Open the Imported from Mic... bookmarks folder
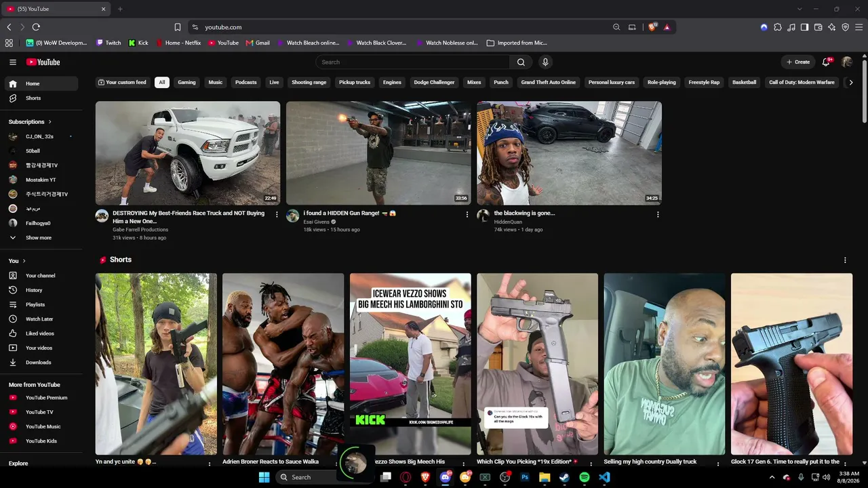 (x=517, y=43)
